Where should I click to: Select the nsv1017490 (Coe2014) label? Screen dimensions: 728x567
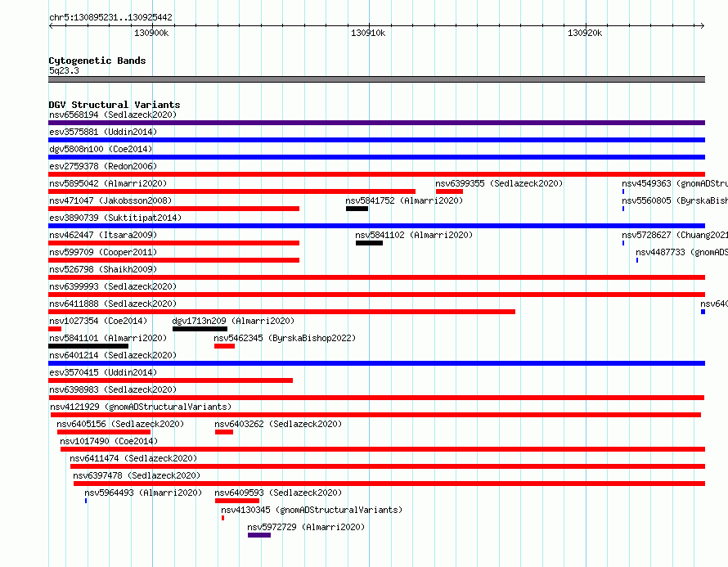[x=109, y=441]
